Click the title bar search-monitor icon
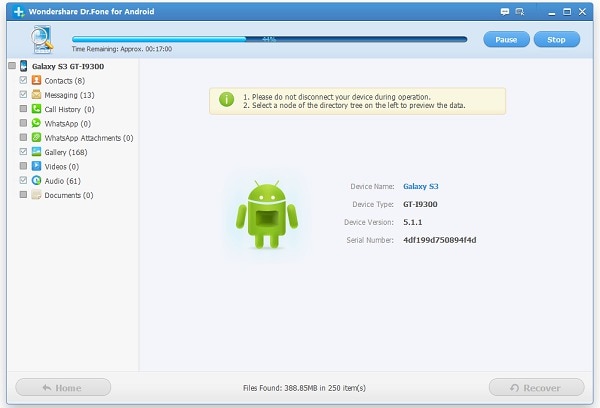The image size is (600, 408). (x=520, y=12)
